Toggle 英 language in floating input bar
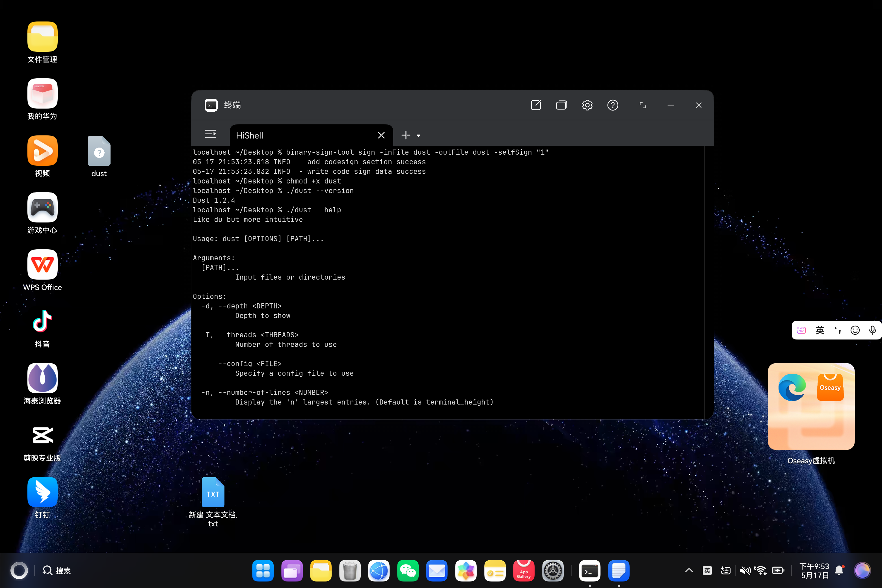 click(x=820, y=330)
